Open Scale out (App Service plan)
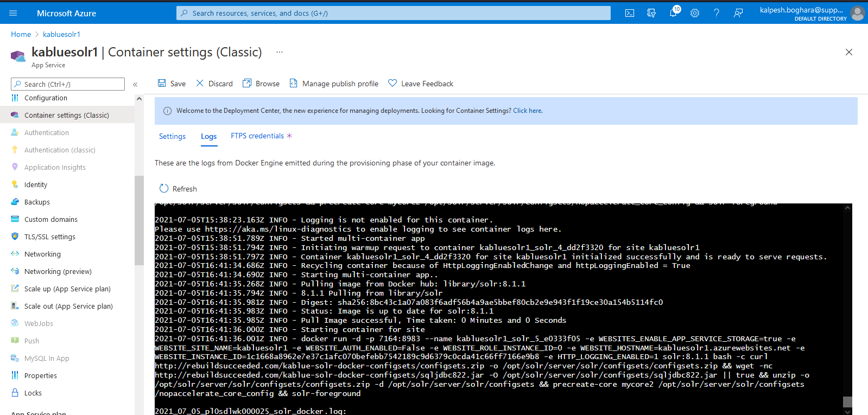The height and width of the screenshot is (415, 868). click(67, 306)
